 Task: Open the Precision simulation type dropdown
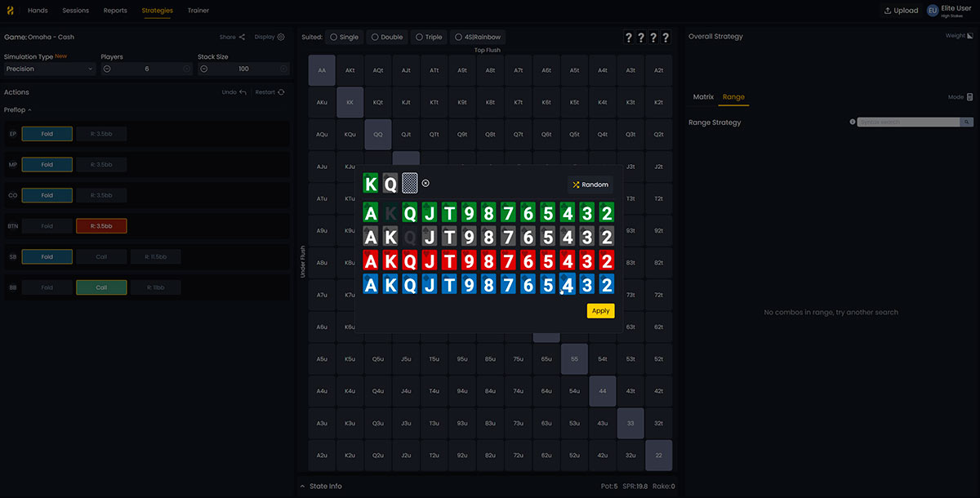tap(49, 69)
